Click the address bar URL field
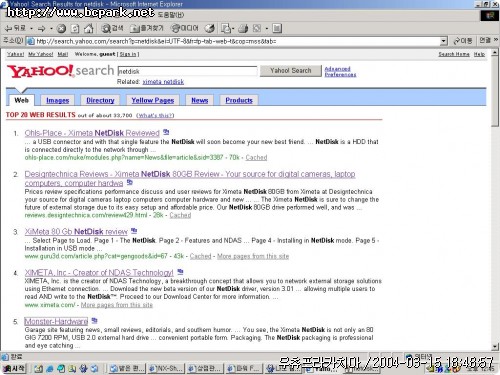The width and height of the screenshot is (500, 375). 233,41
